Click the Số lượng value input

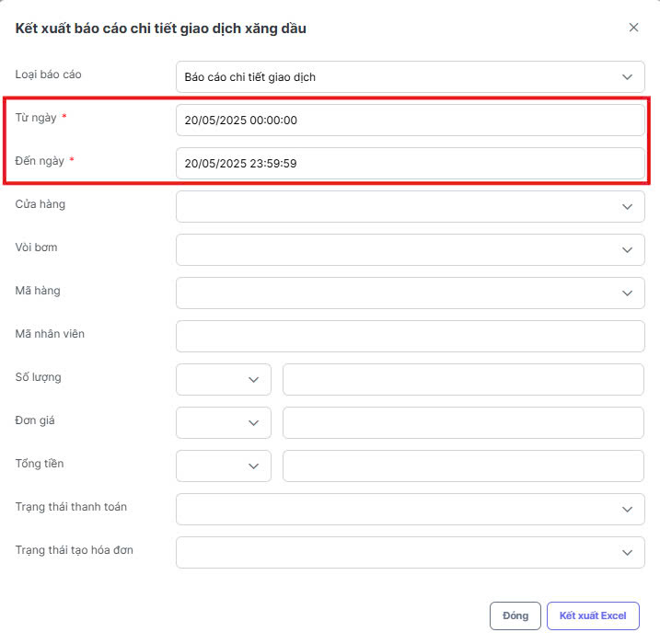[x=463, y=379]
